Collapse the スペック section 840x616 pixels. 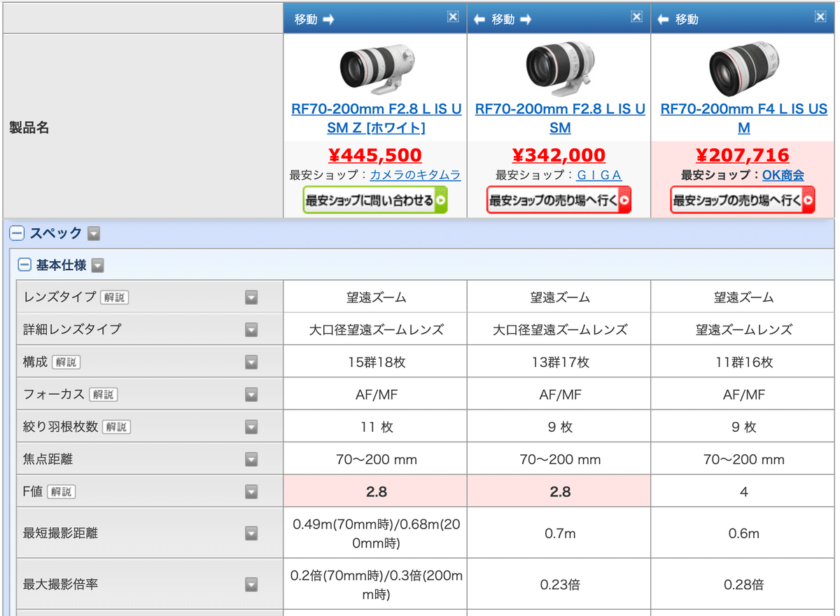click(17, 233)
